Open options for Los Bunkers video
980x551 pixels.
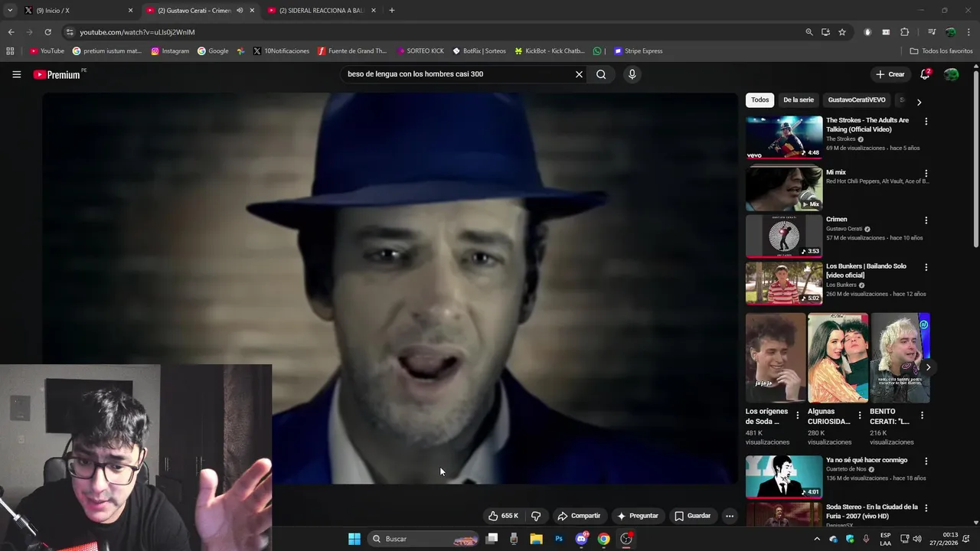(x=926, y=267)
